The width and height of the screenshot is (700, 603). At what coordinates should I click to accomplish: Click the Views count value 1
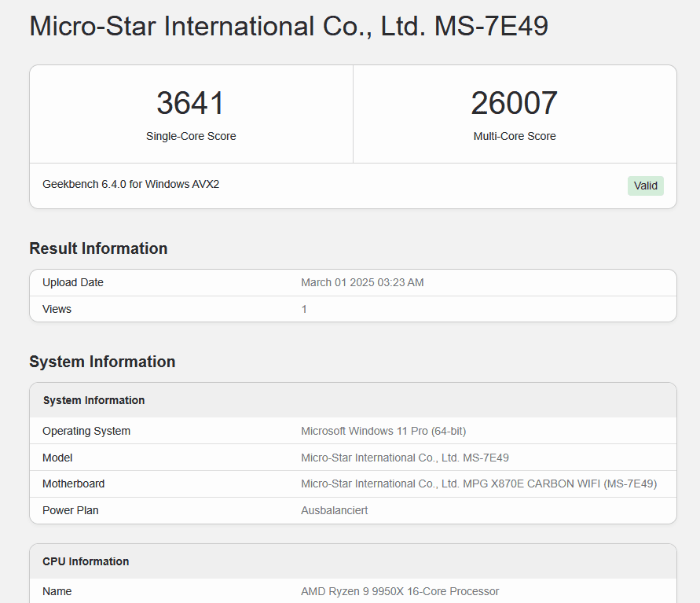tap(304, 309)
